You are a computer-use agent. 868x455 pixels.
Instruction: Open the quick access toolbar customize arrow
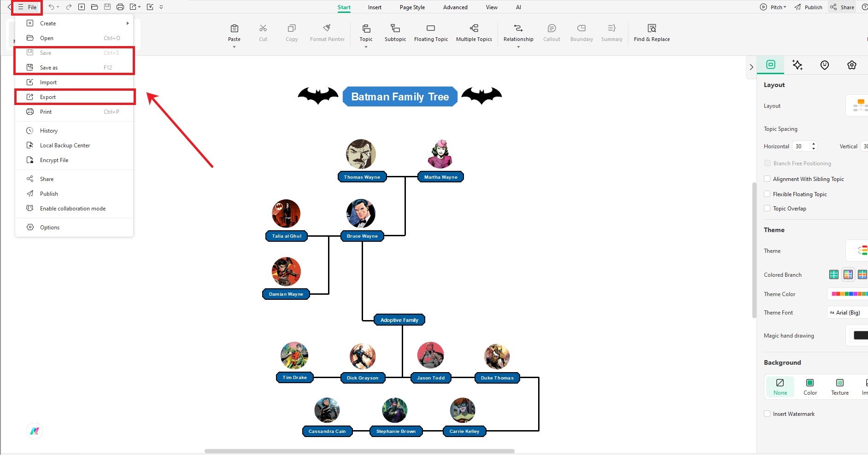(x=161, y=7)
